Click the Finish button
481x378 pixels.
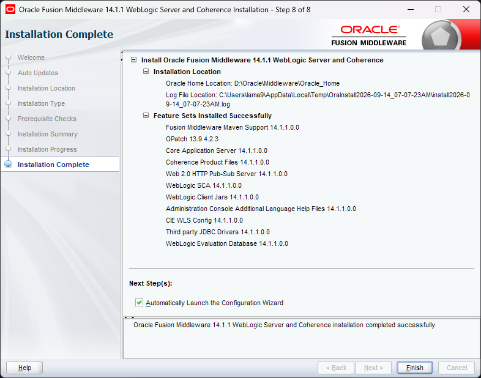[x=415, y=368]
